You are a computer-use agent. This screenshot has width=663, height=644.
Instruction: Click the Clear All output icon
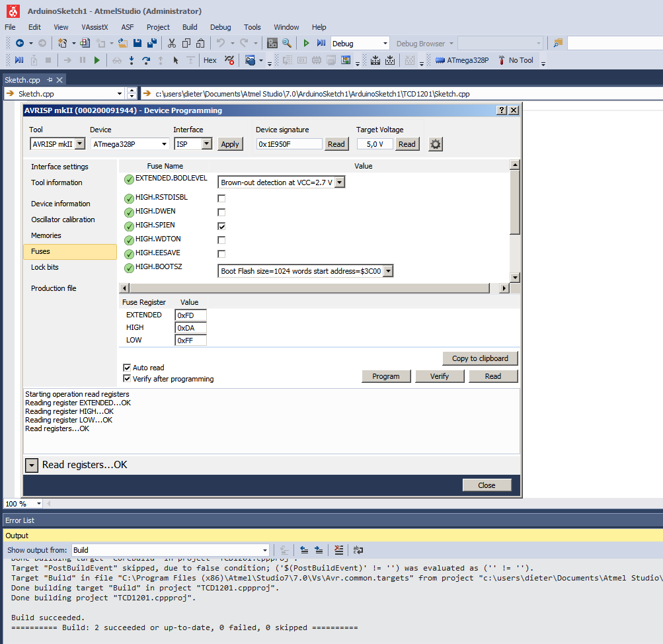tap(338, 550)
